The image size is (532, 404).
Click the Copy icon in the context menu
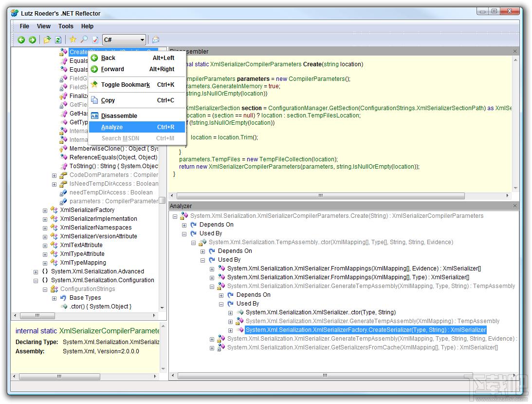[94, 100]
